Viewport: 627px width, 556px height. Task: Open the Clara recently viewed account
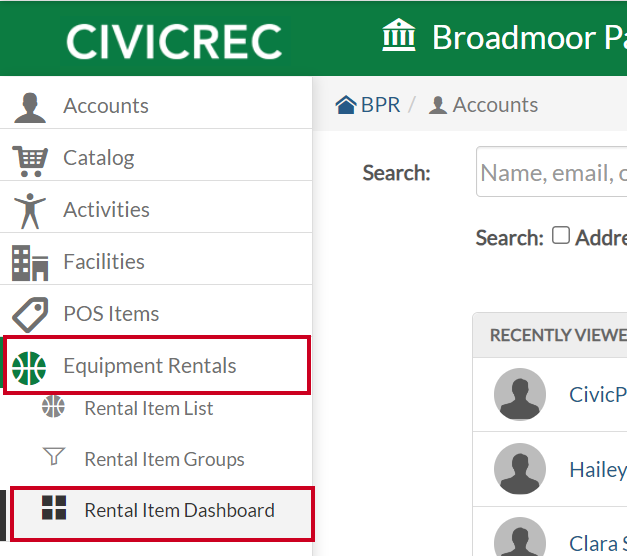pyautogui.click(x=598, y=544)
